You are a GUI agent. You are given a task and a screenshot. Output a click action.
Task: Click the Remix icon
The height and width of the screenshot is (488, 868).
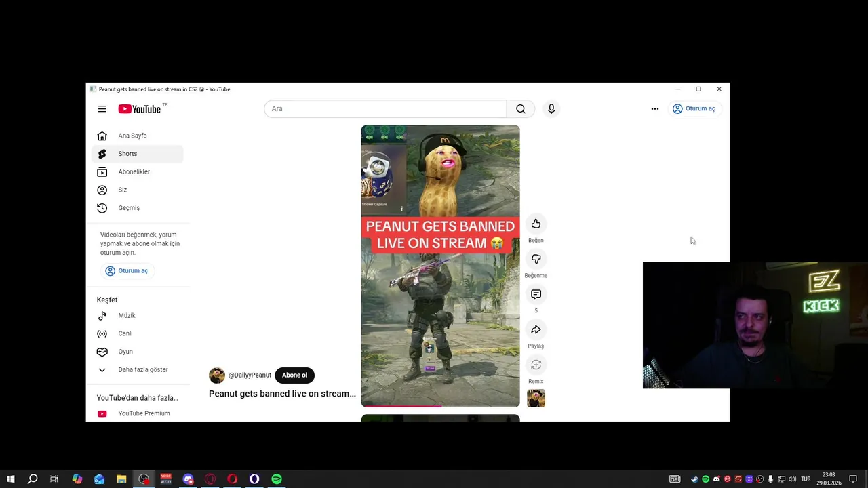click(x=536, y=365)
